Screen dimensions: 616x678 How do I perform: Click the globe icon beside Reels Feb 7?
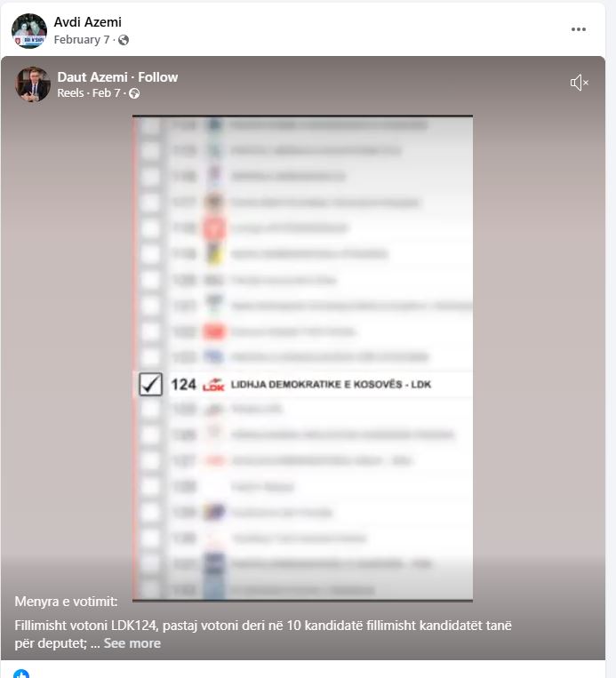[134, 93]
